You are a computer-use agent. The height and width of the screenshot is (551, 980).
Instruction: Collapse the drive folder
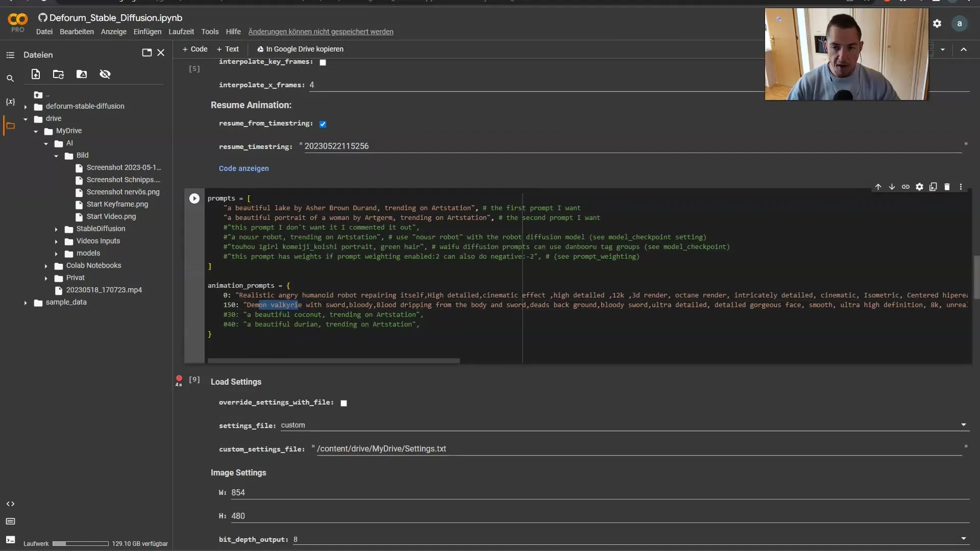[x=26, y=119]
